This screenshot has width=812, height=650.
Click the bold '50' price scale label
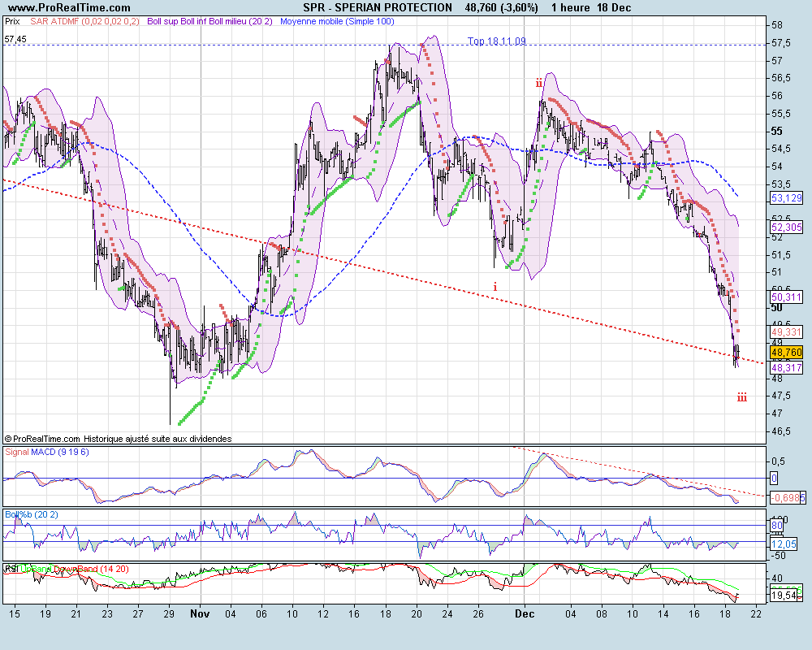pyautogui.click(x=777, y=308)
